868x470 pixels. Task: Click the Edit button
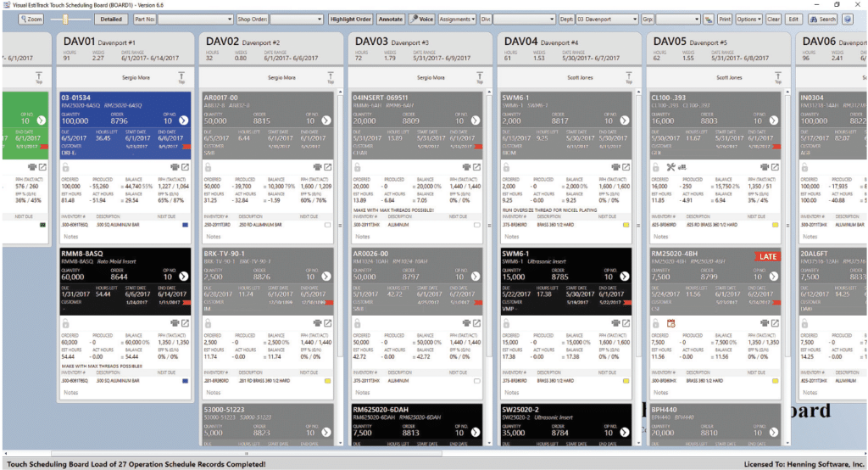pos(793,19)
